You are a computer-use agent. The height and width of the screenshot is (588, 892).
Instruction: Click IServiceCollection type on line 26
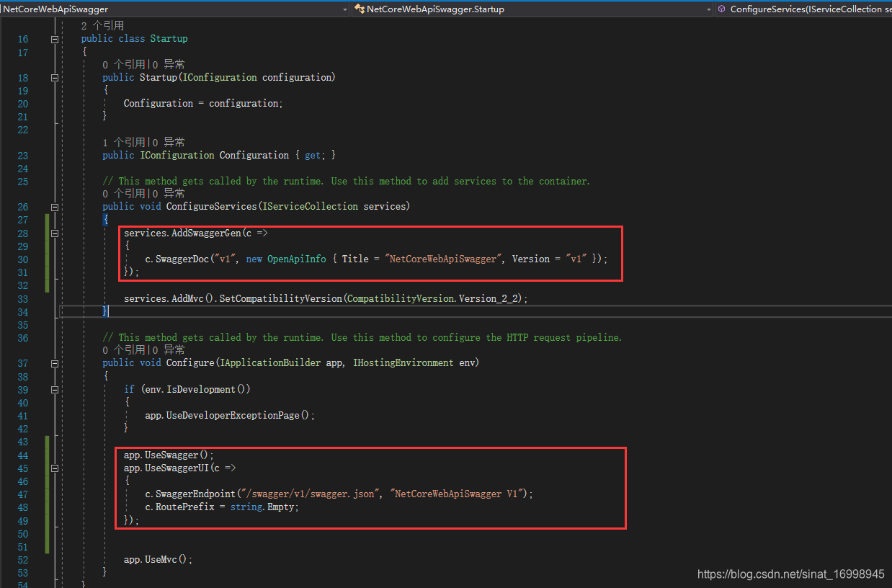point(310,207)
